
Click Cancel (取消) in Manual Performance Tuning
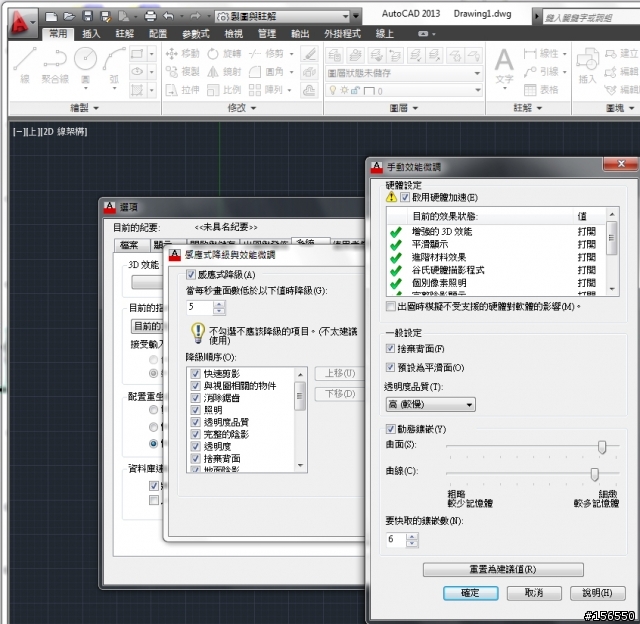point(534,593)
